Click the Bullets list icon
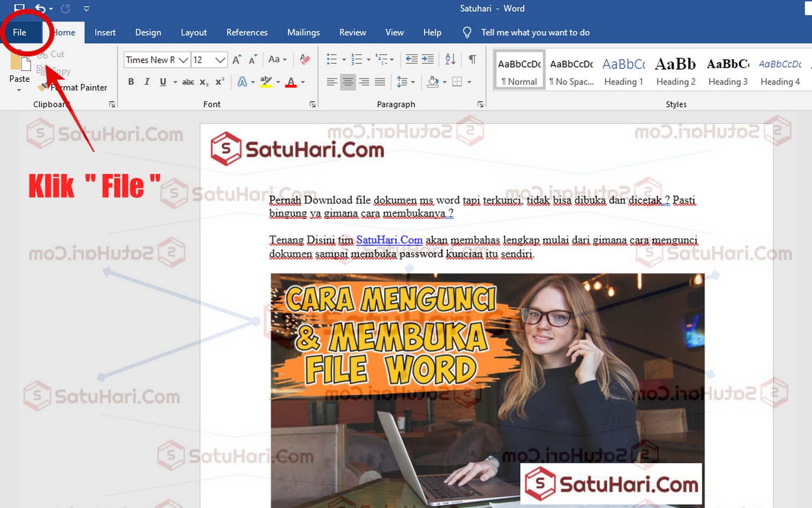Image resolution: width=812 pixels, height=508 pixels. coord(332,59)
